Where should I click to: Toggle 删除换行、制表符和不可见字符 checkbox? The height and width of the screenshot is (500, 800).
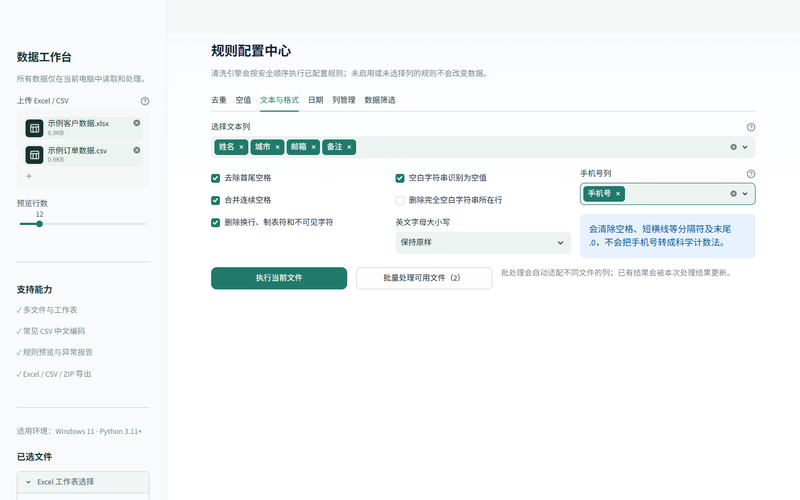coord(215,222)
